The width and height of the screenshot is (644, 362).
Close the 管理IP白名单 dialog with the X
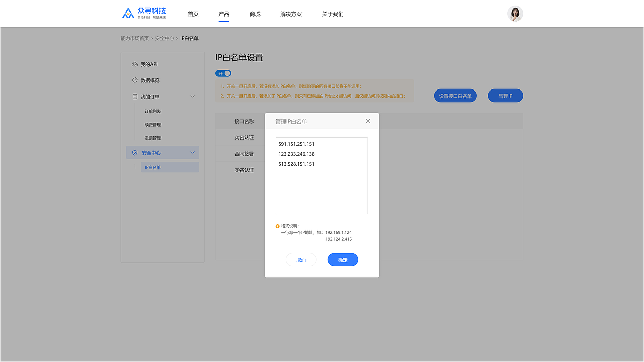click(x=368, y=121)
